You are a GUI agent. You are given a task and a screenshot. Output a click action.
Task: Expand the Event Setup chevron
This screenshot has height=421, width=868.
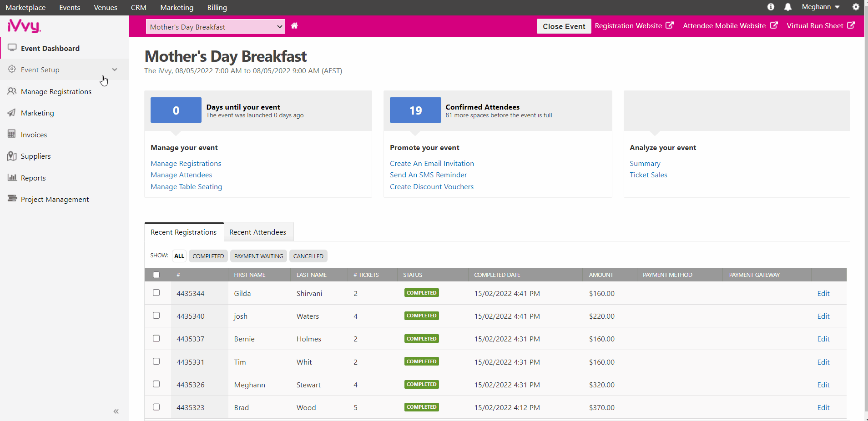pos(115,70)
